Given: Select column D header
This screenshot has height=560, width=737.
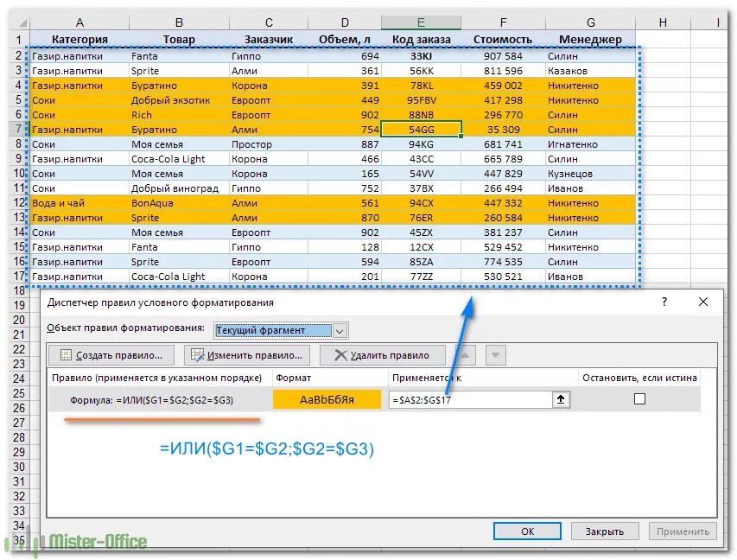Looking at the screenshot, I should (x=345, y=22).
